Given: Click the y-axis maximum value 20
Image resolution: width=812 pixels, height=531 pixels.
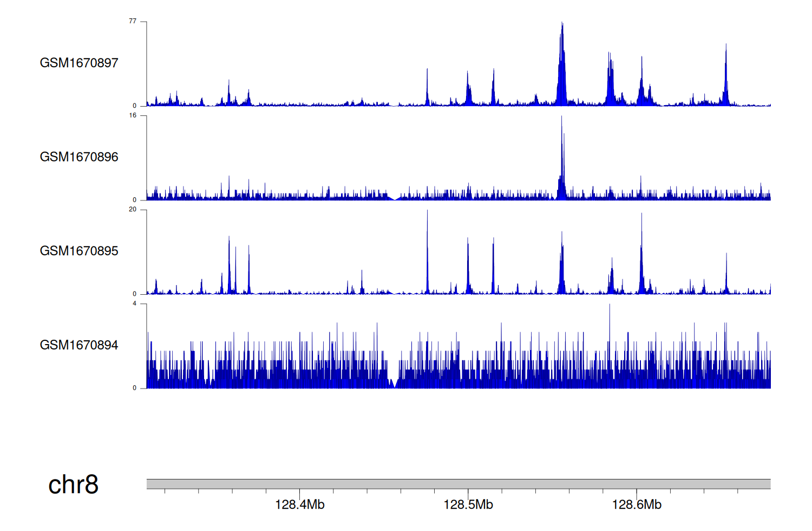Looking at the screenshot, I should 133,210.
